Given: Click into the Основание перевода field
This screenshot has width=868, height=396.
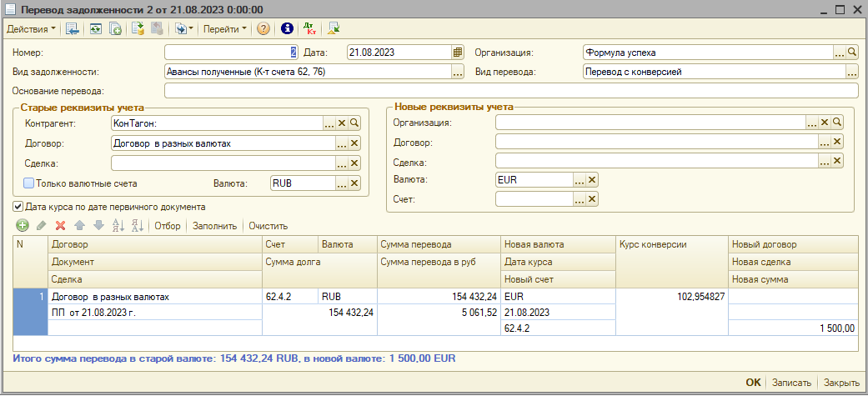Looking at the screenshot, I should pos(510,91).
